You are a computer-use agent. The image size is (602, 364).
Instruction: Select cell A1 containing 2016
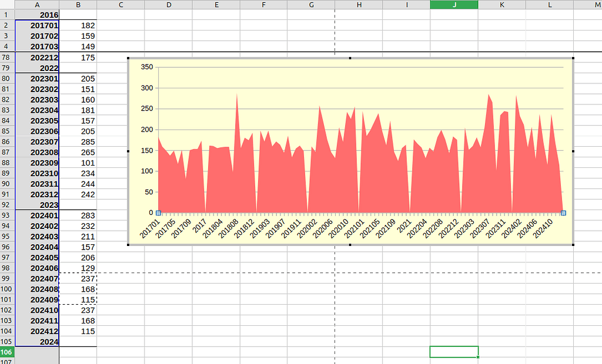(36, 15)
